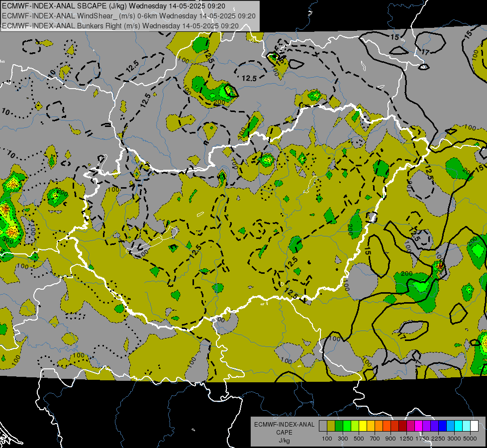Click the 1750 legend tick label
Image resolution: width=487 pixels, height=448 pixels.
pos(422,439)
